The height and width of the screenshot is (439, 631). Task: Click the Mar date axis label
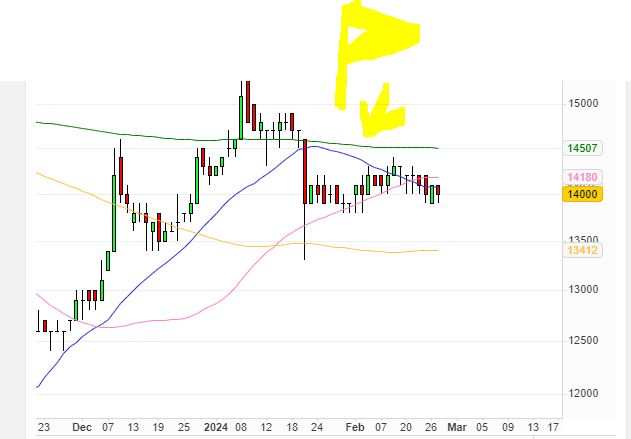point(457,427)
